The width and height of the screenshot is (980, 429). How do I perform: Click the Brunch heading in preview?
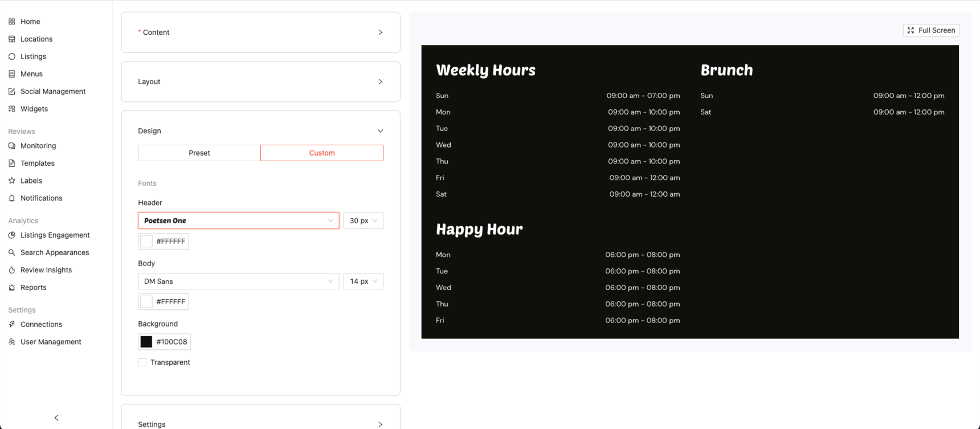point(726,70)
